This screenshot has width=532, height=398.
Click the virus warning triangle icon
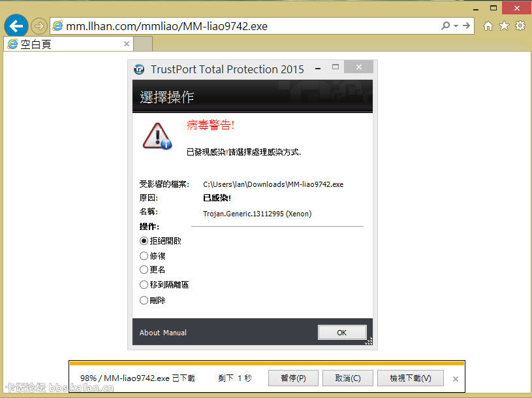(x=157, y=135)
